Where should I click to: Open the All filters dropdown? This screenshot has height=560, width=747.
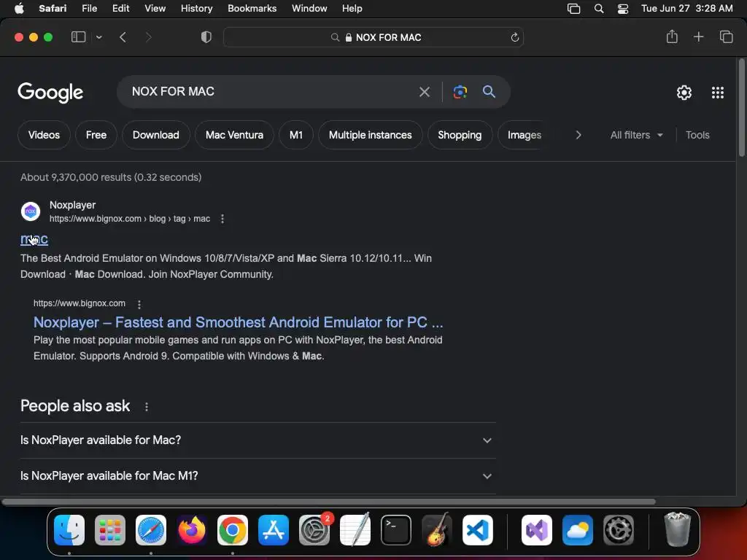636,135
